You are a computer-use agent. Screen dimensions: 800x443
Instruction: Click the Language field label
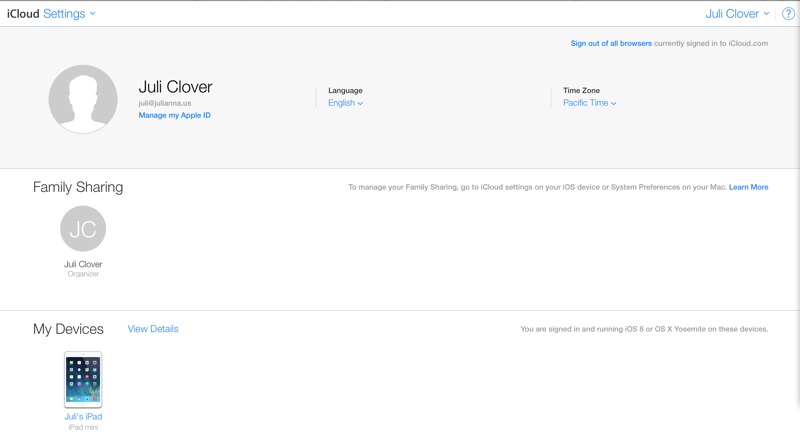coord(345,90)
